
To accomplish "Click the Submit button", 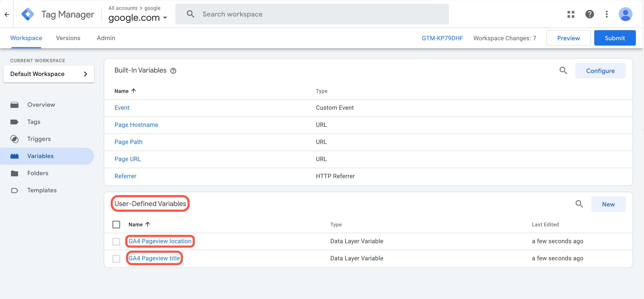I will pyautogui.click(x=615, y=38).
